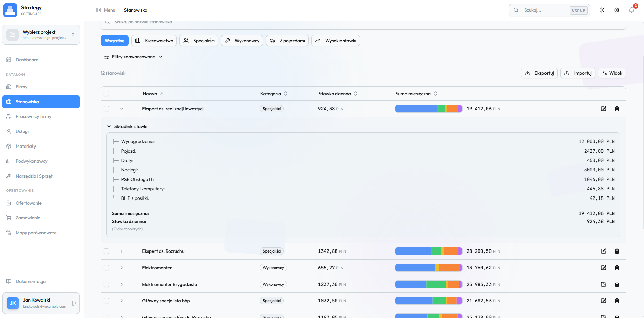Filter by Kierownictwo tab
Image resolution: width=644 pixels, height=318 pixels.
154,41
